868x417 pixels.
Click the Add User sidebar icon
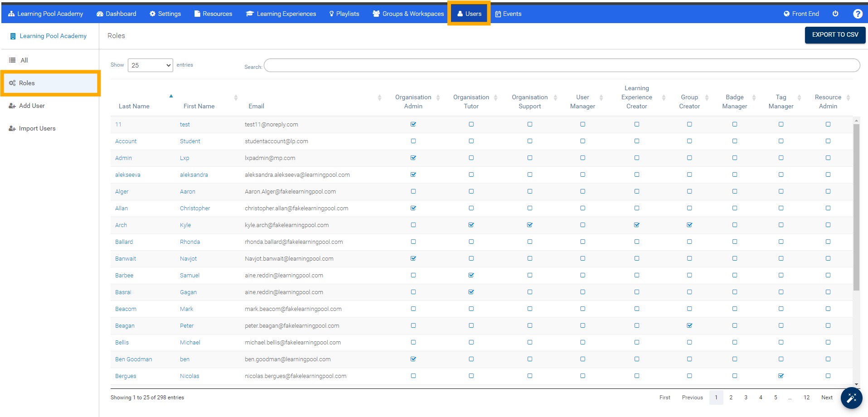[x=12, y=106]
